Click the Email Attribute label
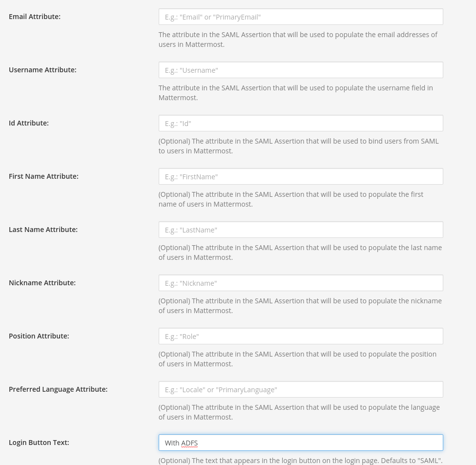This screenshot has height=465, width=476. tap(35, 16)
